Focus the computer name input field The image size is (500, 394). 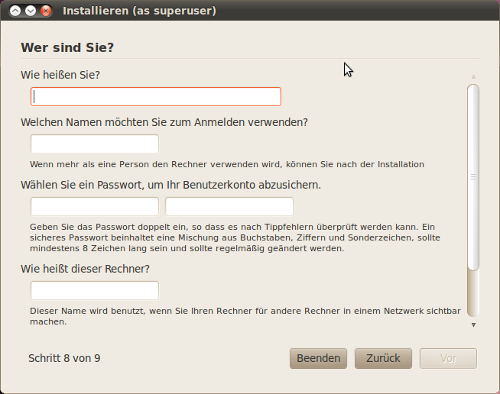coord(95,290)
